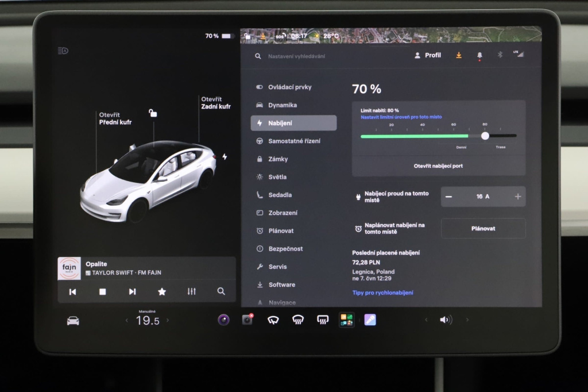Screen dimensions: 588x392
Task: Tap the 70 % battery indicator top left
Action: tap(219, 36)
